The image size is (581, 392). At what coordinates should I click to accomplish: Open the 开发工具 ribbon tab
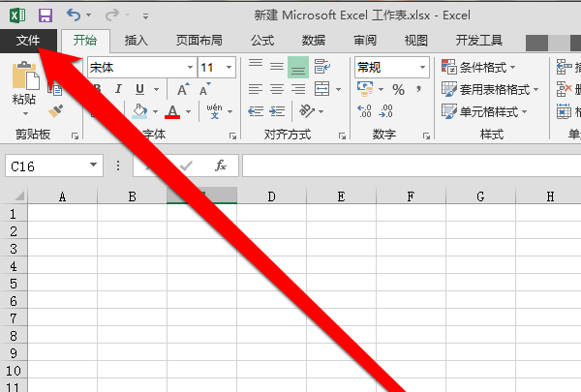pyautogui.click(x=478, y=41)
